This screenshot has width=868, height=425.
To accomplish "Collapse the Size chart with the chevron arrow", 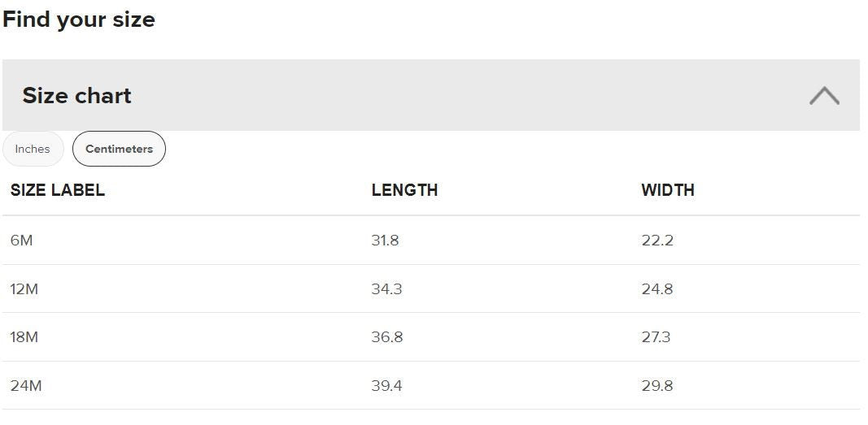I will click(x=824, y=96).
